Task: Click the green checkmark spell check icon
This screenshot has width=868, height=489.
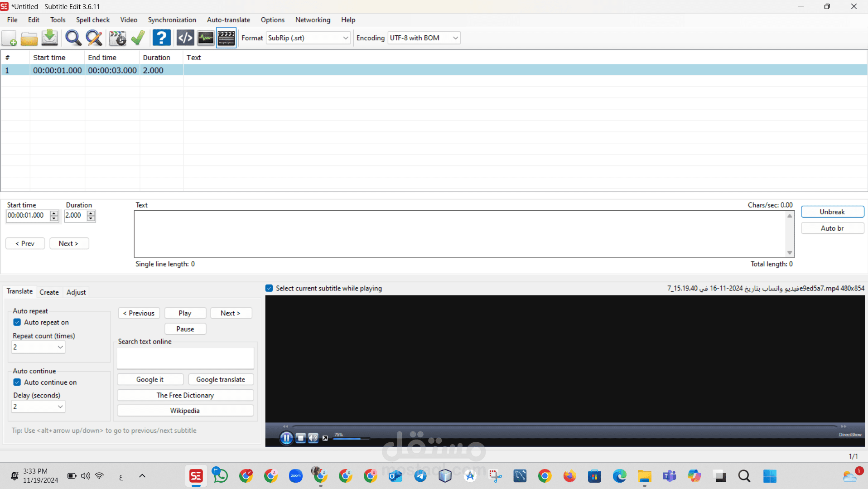Action: click(138, 38)
